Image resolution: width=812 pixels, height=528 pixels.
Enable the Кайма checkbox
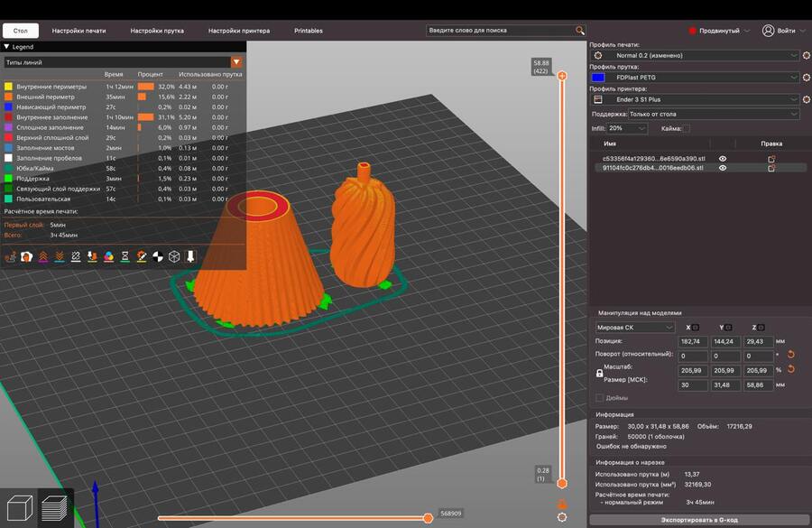[686, 129]
